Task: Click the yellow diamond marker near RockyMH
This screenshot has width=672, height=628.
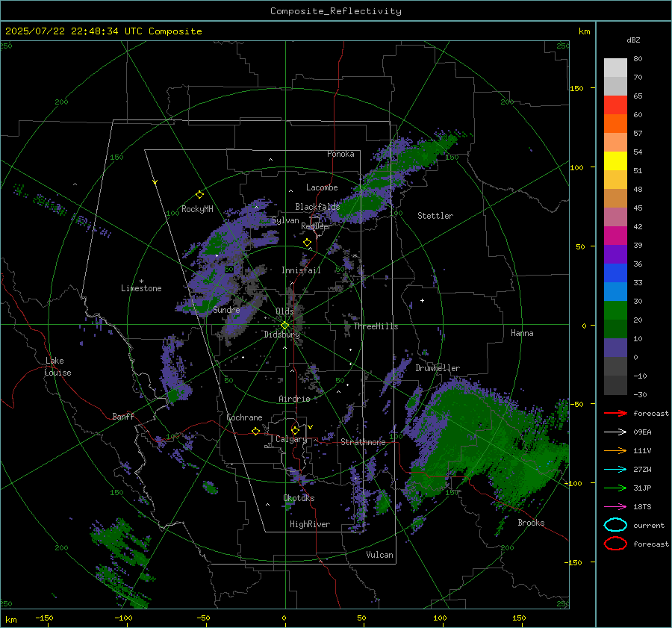Action: 199,195
